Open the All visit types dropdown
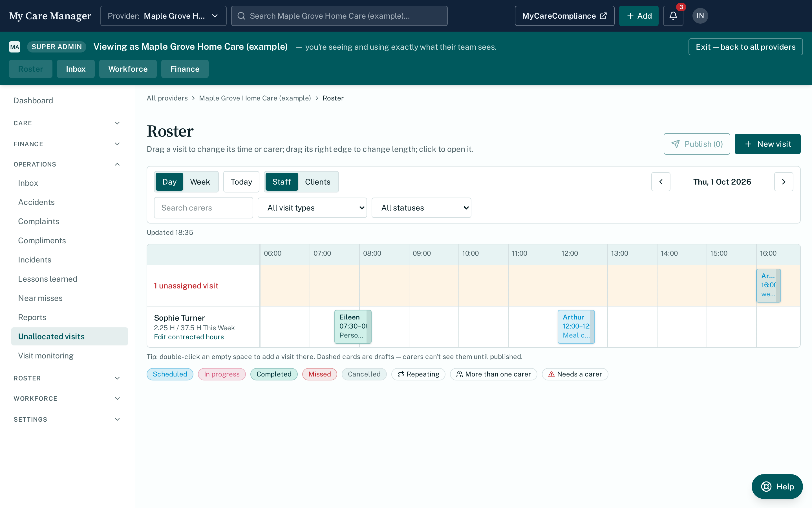 [x=312, y=208]
